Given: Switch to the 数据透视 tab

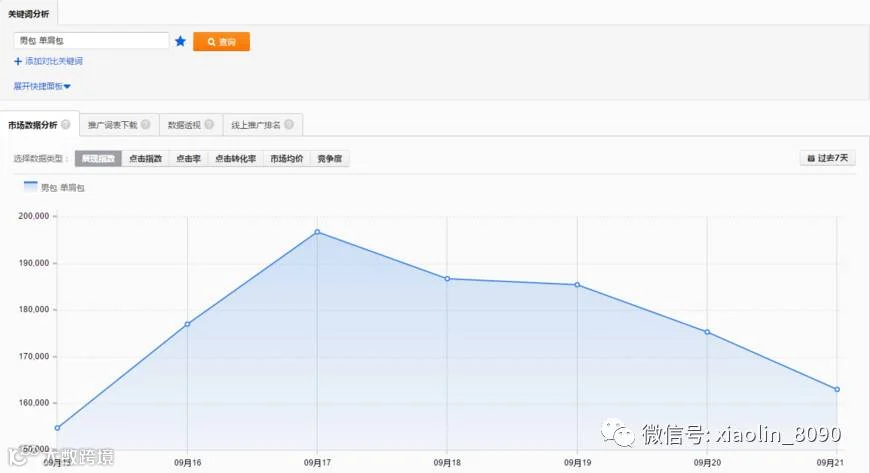Looking at the screenshot, I should click(x=191, y=125).
